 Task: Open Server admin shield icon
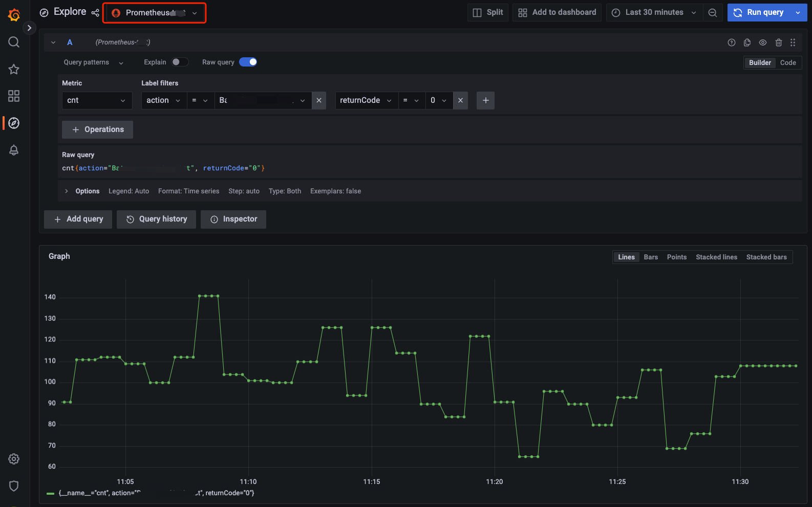(14, 486)
